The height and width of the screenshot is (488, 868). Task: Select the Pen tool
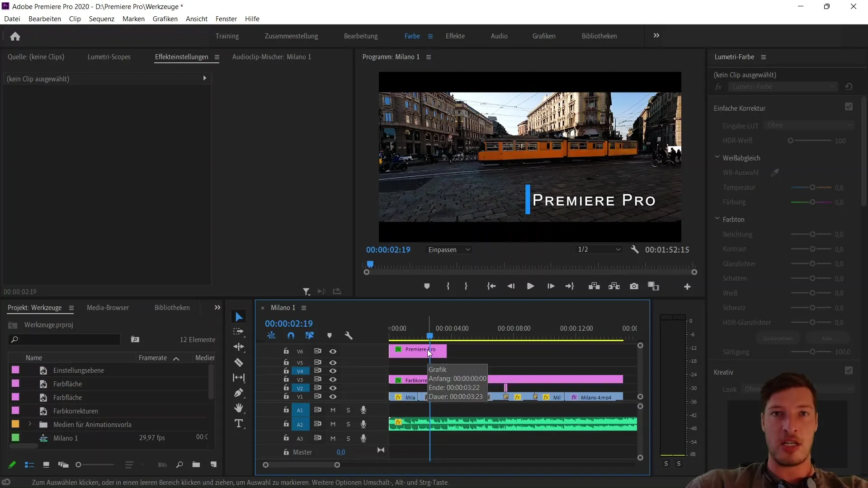click(x=239, y=393)
